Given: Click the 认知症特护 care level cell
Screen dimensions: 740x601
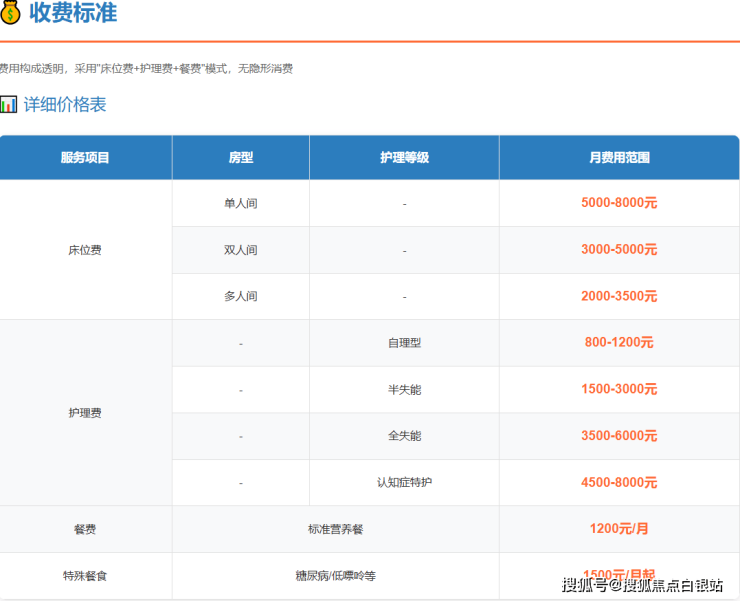Looking at the screenshot, I should point(404,482).
